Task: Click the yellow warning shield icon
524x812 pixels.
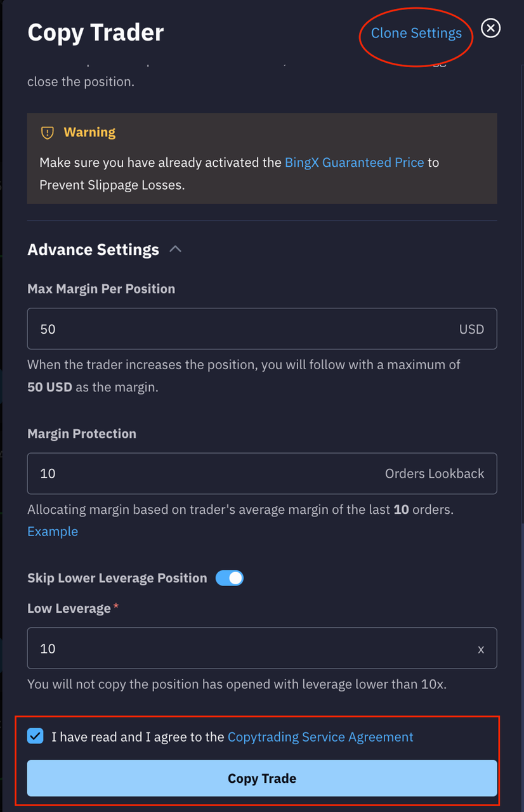Action: click(48, 133)
